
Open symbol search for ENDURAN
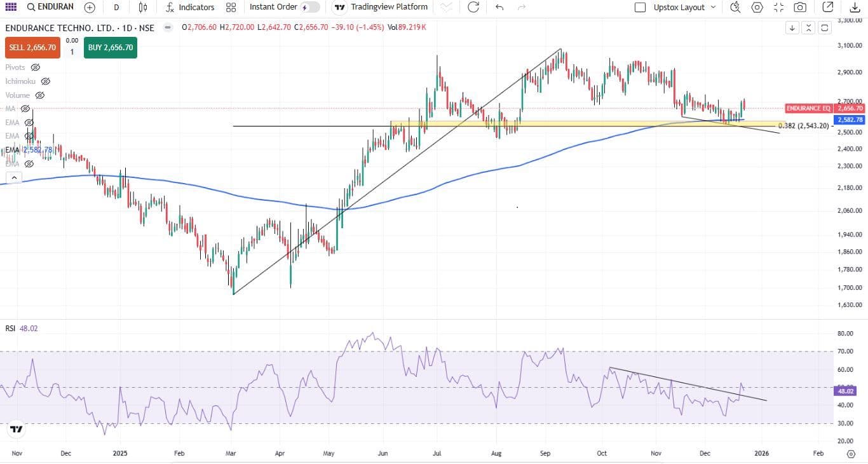click(x=50, y=7)
